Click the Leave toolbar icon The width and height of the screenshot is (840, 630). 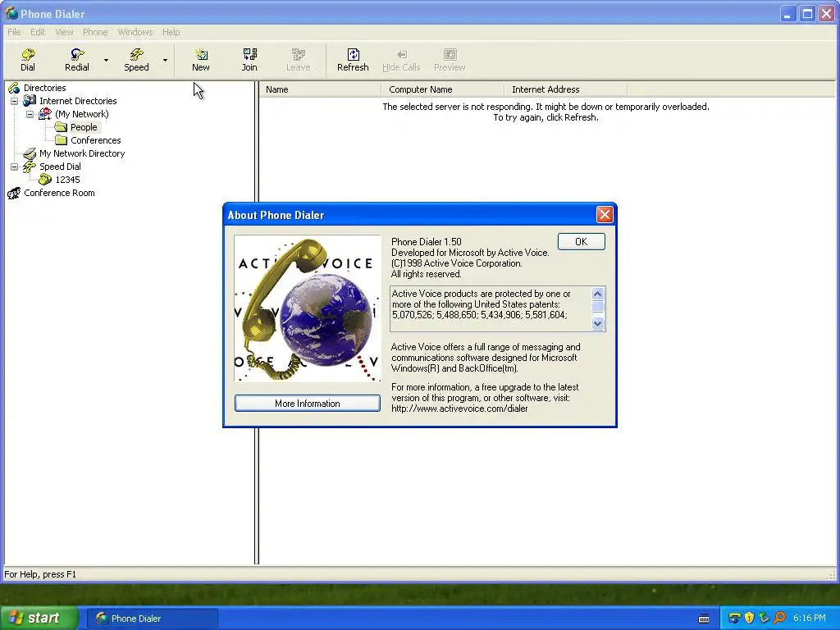[x=299, y=54]
